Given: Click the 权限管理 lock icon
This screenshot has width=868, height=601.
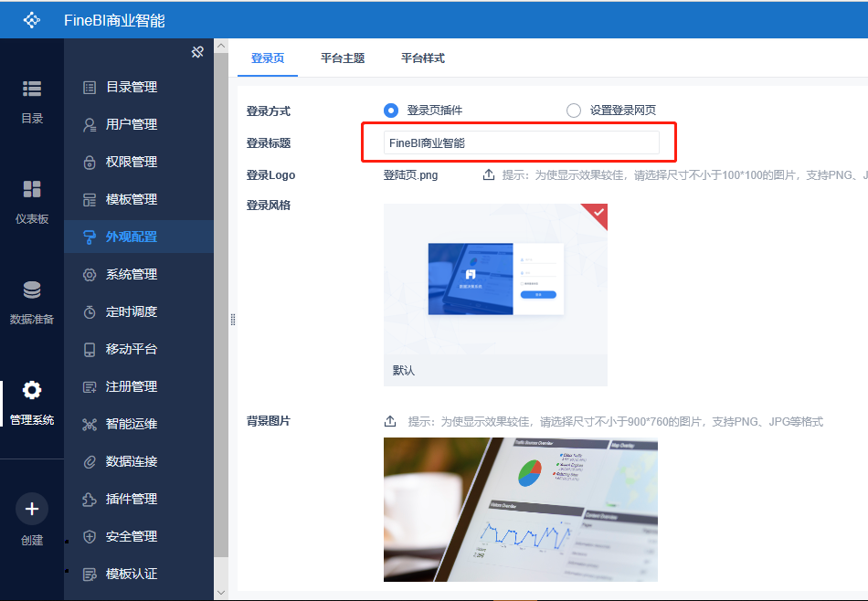Looking at the screenshot, I should click(90, 163).
